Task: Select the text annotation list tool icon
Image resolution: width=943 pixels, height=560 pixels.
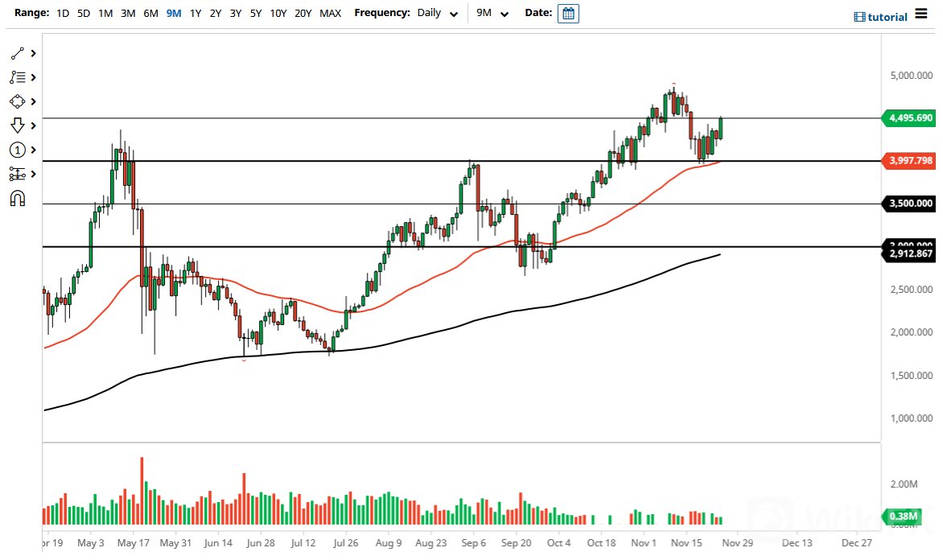Action: 18,77
